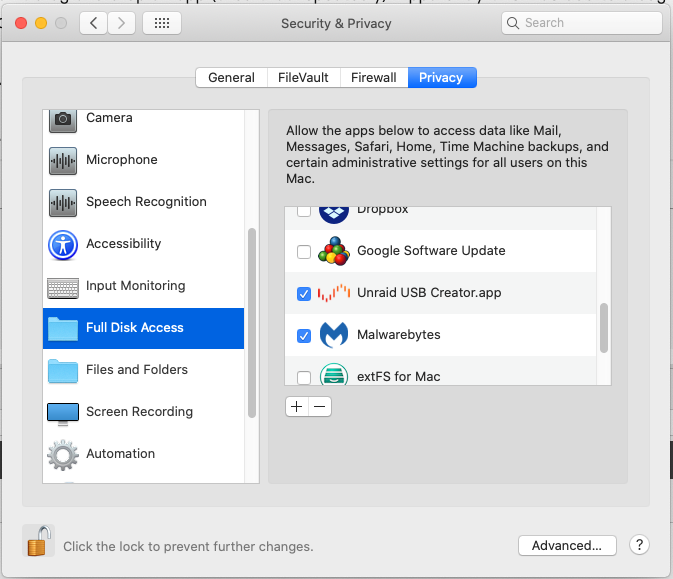Click the app list scrollbar thumb
This screenshot has height=579, width=673.
604,328
